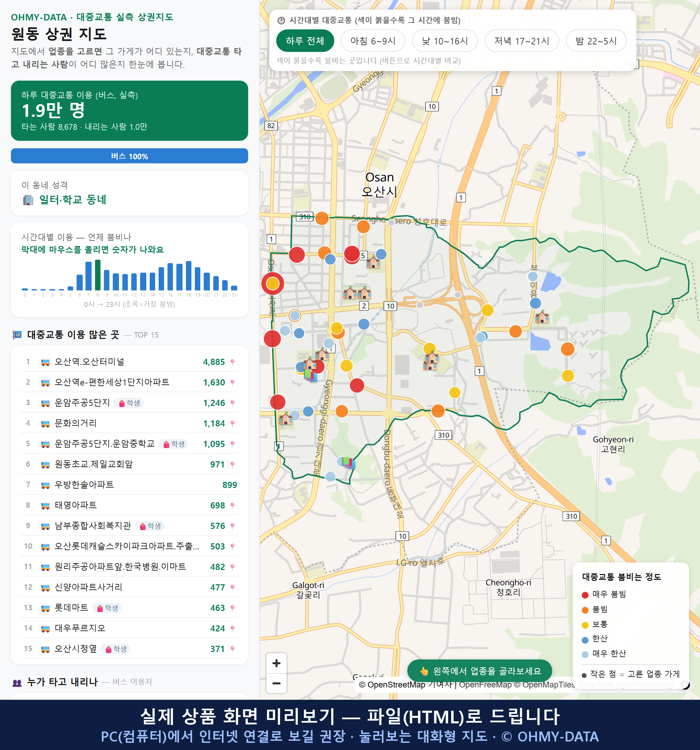Viewport: 700px width, 750px height.
Task: Click the 학생 badge on 운암주공5단지
Action: point(129,403)
